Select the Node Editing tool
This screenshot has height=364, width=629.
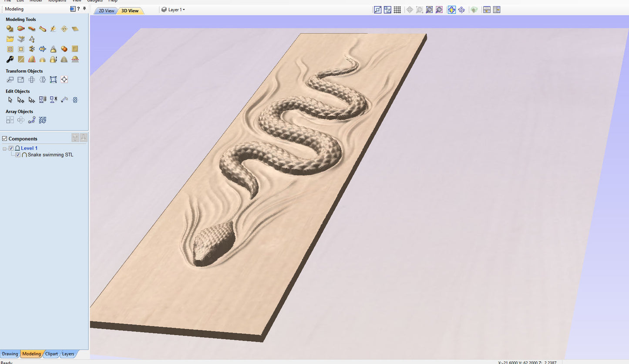(x=21, y=100)
